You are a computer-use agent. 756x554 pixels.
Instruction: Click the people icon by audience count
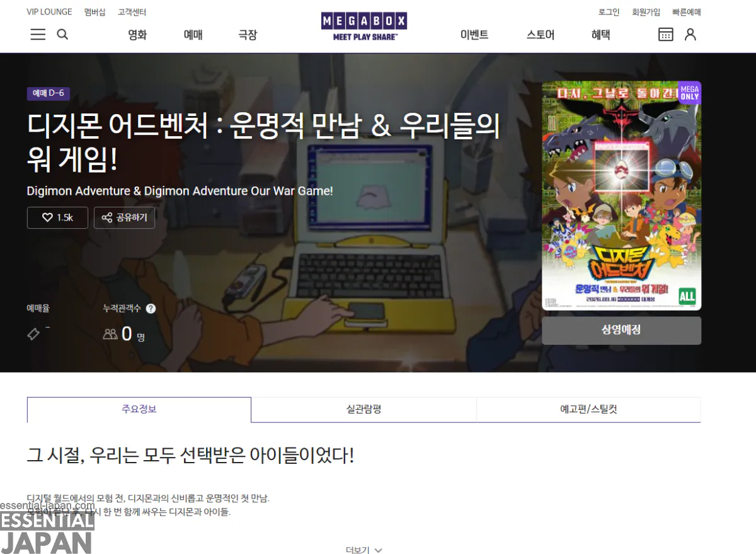click(110, 334)
